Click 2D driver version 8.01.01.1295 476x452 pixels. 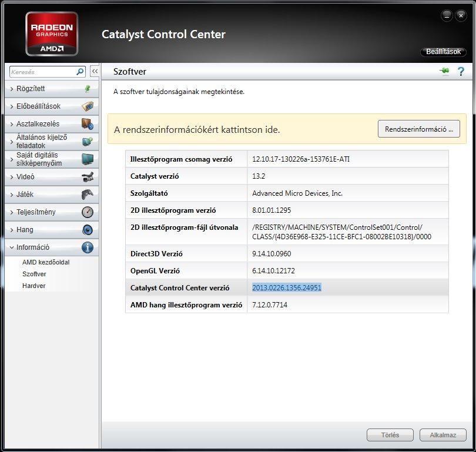click(x=271, y=210)
